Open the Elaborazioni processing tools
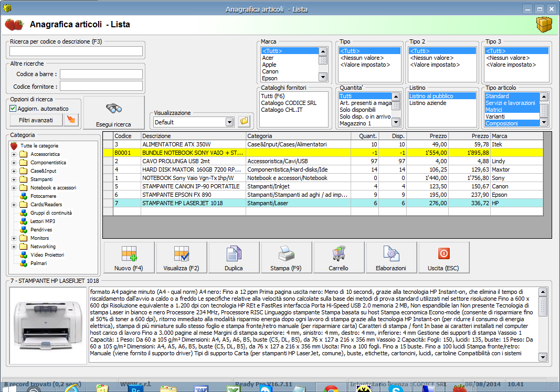 pos(391,258)
